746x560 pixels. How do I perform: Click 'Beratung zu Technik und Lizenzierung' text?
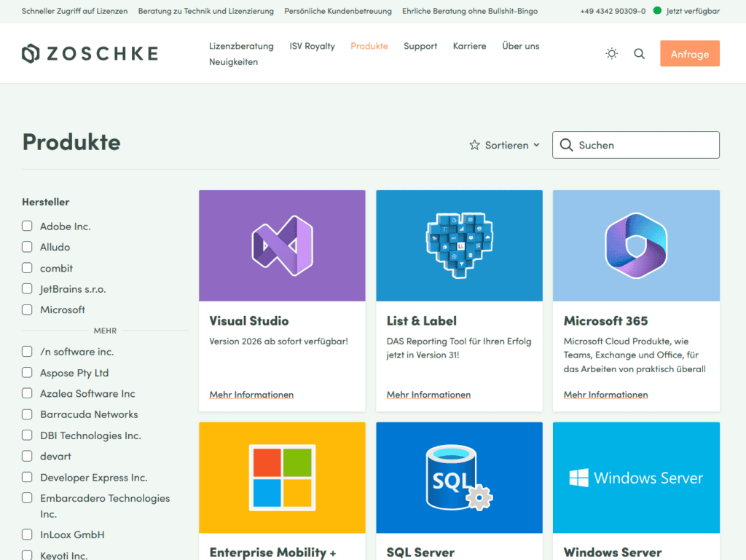point(206,11)
